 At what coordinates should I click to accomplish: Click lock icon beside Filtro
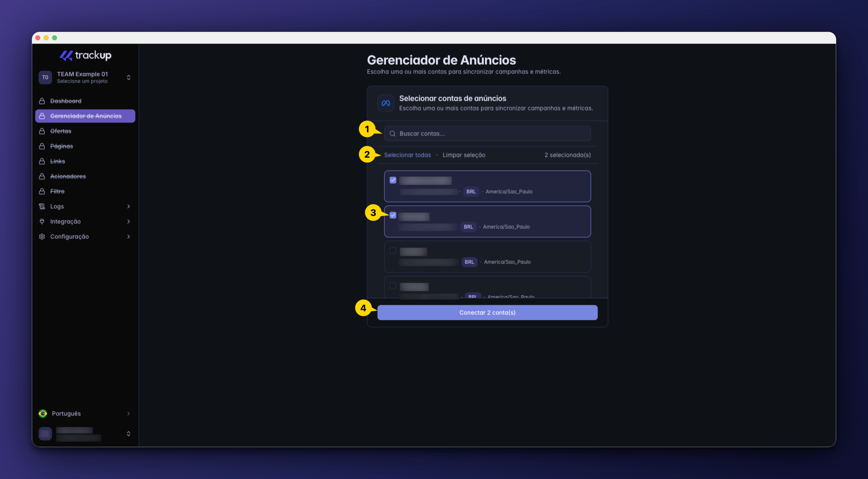42,191
